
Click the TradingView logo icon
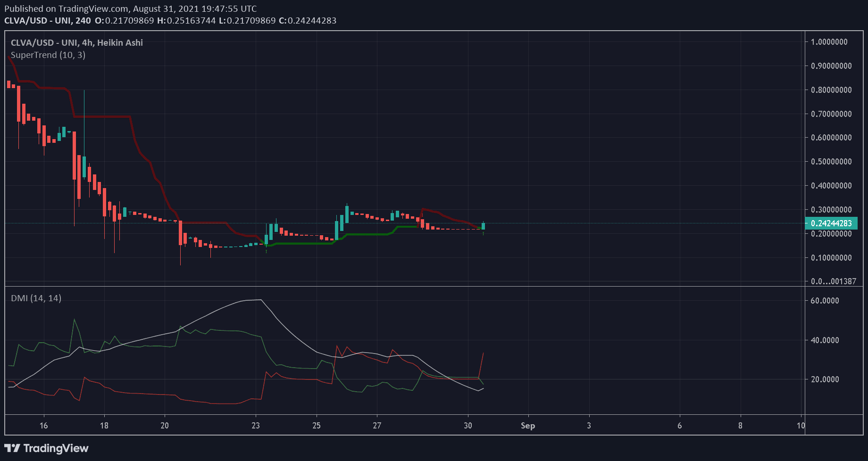[x=12, y=448]
